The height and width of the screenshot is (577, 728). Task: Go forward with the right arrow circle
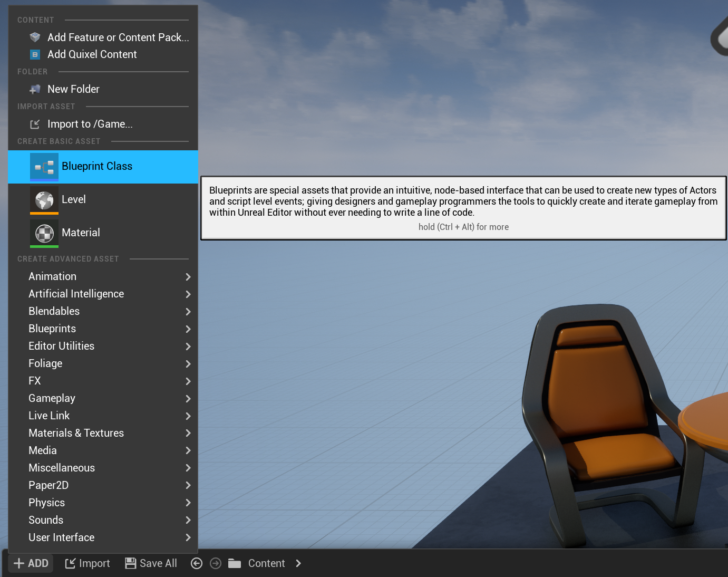coord(216,563)
